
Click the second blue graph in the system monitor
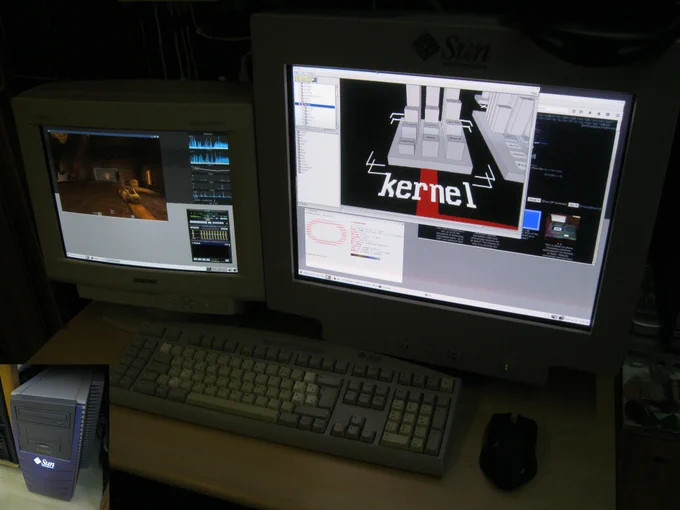pos(209,158)
